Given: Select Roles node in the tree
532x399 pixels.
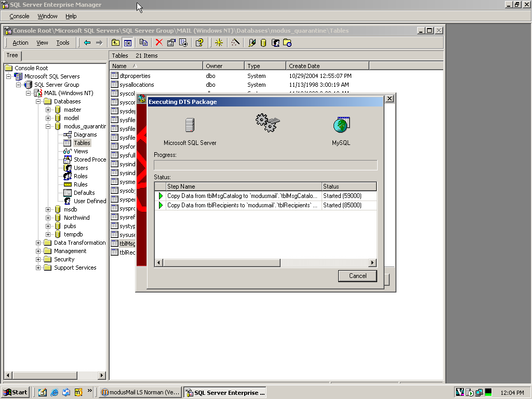Looking at the screenshot, I should [81, 176].
